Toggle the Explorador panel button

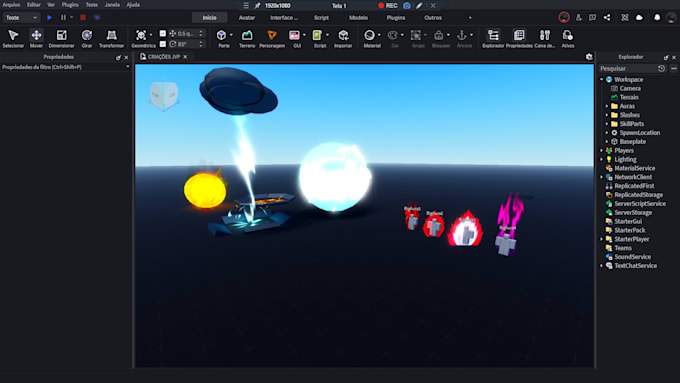tap(493, 38)
